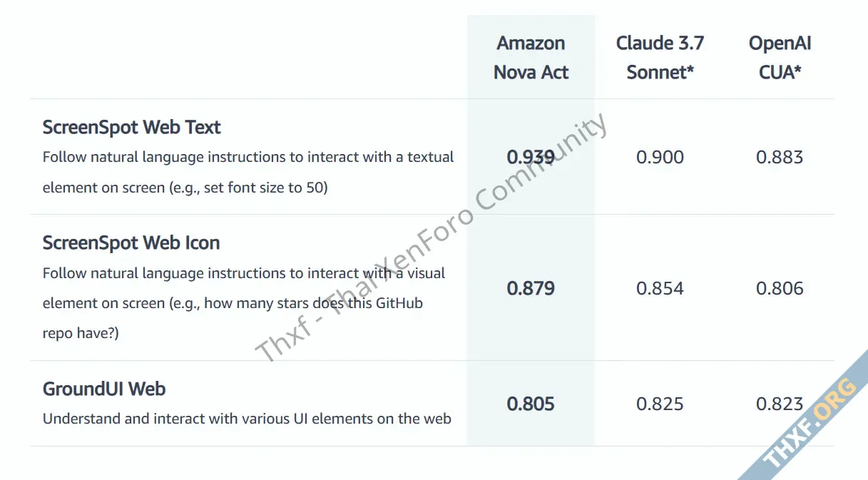Click the ScreenSpot Web Icon row title
The width and height of the screenshot is (868, 480).
tap(131, 243)
